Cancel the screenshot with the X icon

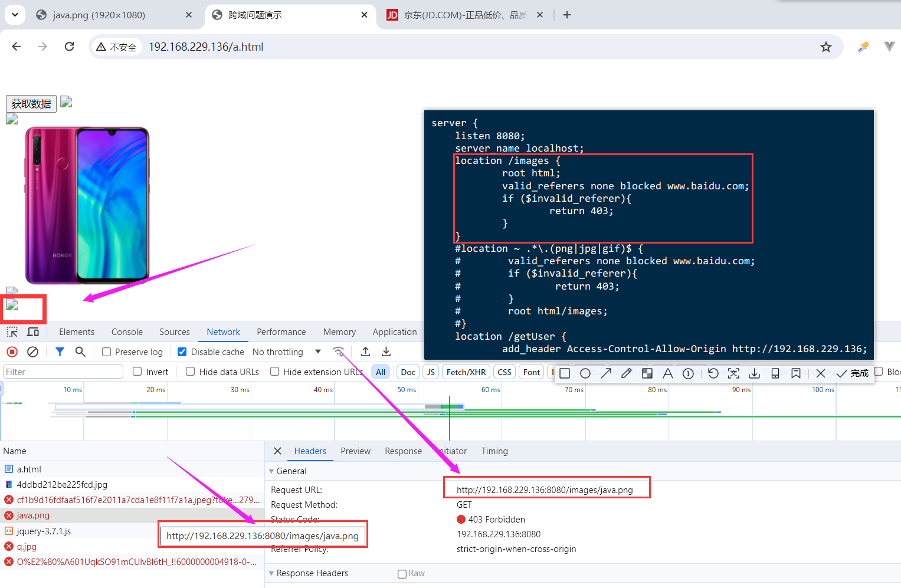pos(821,373)
